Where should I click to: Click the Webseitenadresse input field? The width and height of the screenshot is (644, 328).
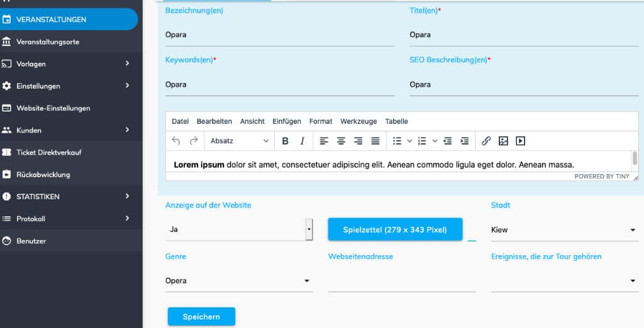[x=402, y=281]
